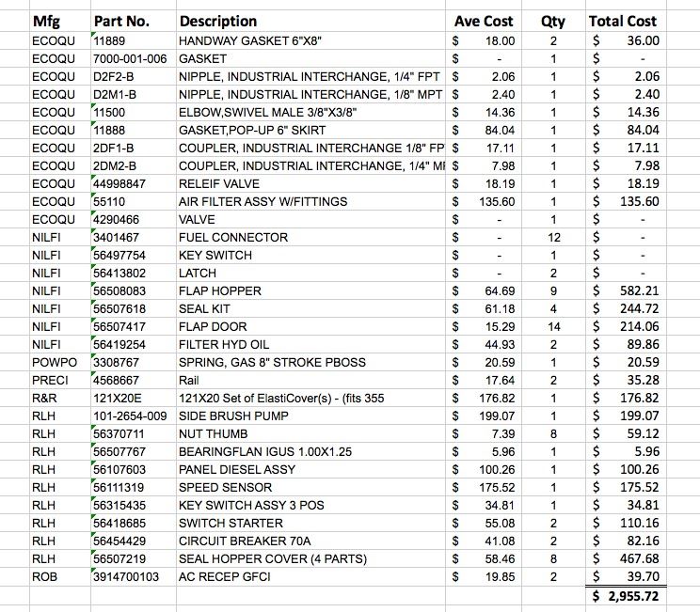This screenshot has width=700, height=612.
Task: Click part number 101-2654-009 cell
Action: pos(130,416)
